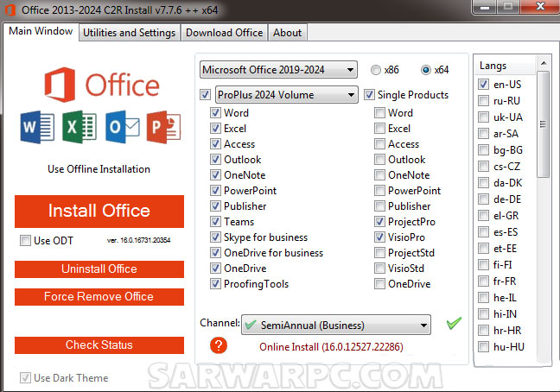This screenshot has width=560, height=392.
Task: Click the Excel app icon
Action: [x=80, y=127]
